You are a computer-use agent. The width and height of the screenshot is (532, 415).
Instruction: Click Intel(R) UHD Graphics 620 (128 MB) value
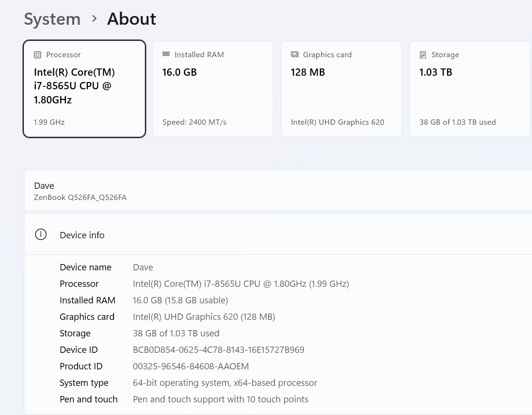[204, 316]
